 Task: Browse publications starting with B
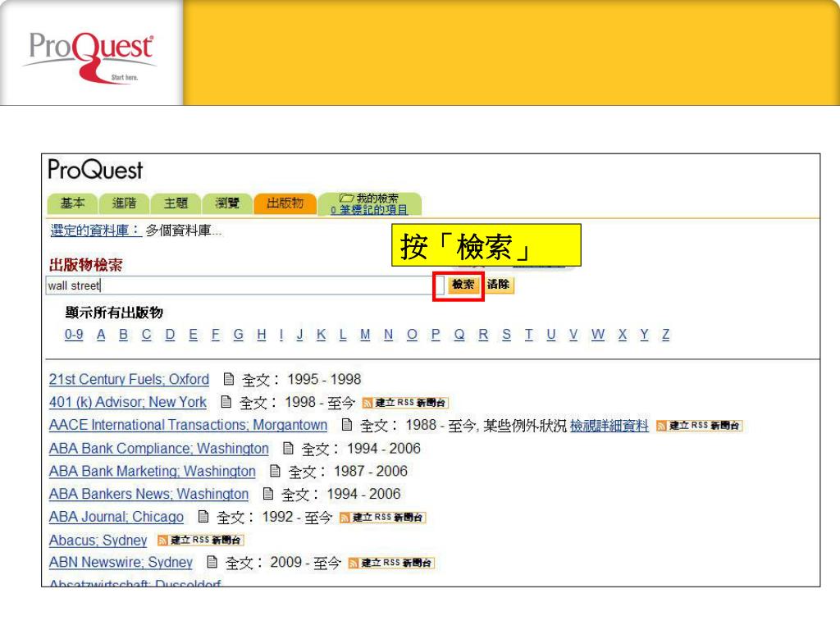[123, 335]
